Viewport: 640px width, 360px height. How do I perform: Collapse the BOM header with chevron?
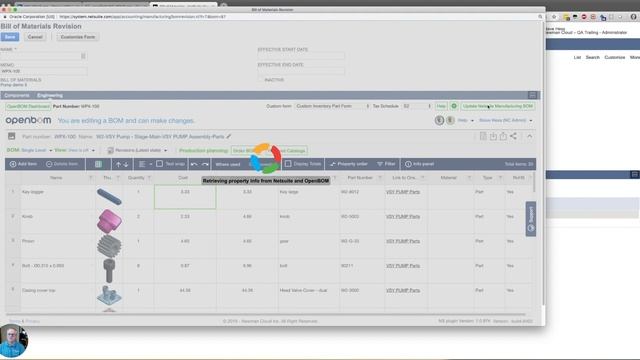[x=529, y=136]
